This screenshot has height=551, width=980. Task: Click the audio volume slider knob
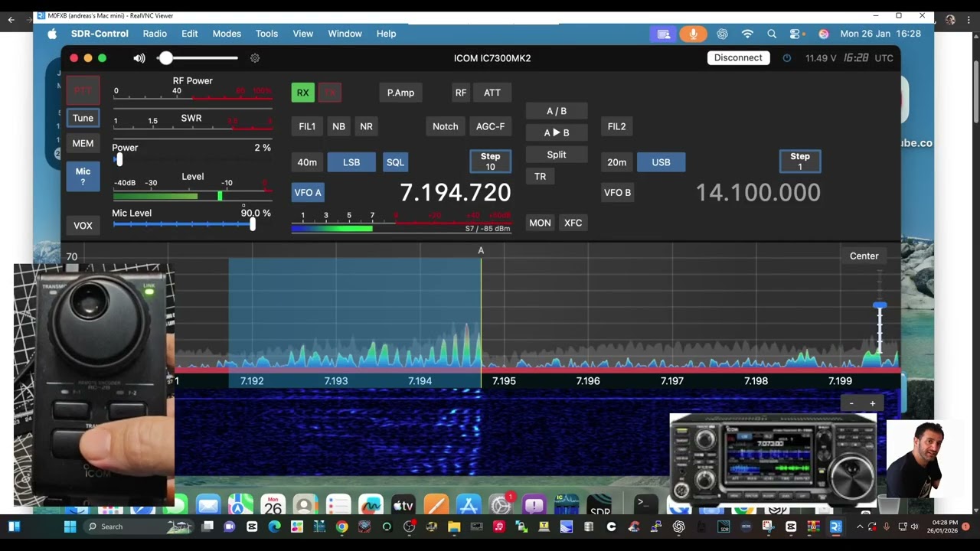166,58
